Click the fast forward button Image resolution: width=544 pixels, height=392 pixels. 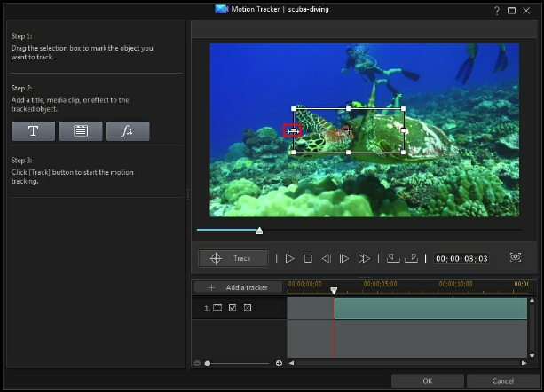point(364,259)
